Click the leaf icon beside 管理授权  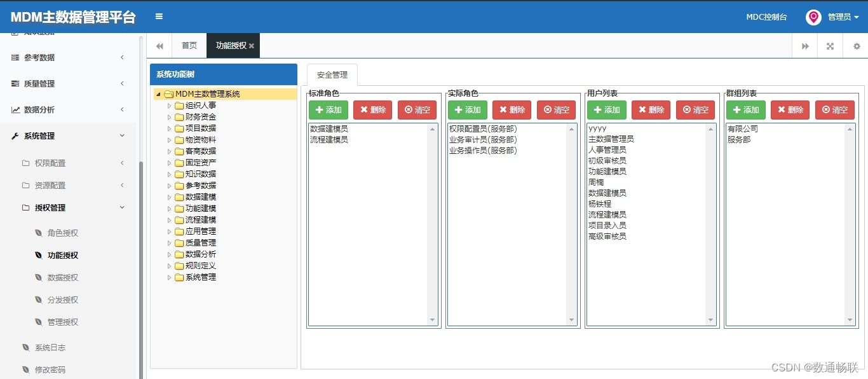[39, 322]
